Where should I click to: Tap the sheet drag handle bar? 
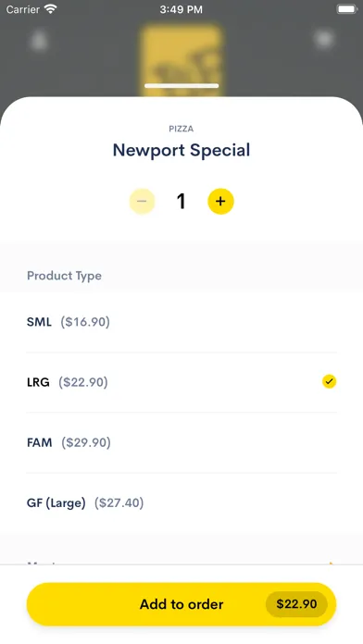click(x=181, y=86)
